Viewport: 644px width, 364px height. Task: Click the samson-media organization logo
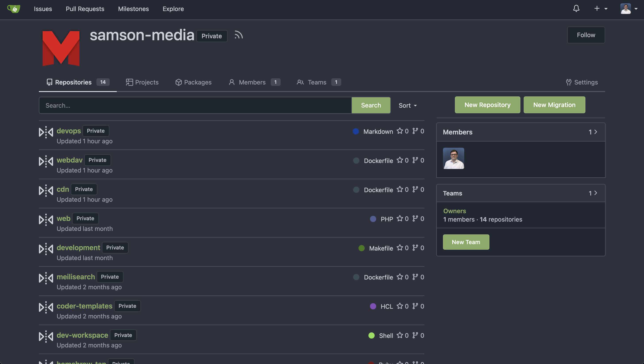pyautogui.click(x=61, y=48)
